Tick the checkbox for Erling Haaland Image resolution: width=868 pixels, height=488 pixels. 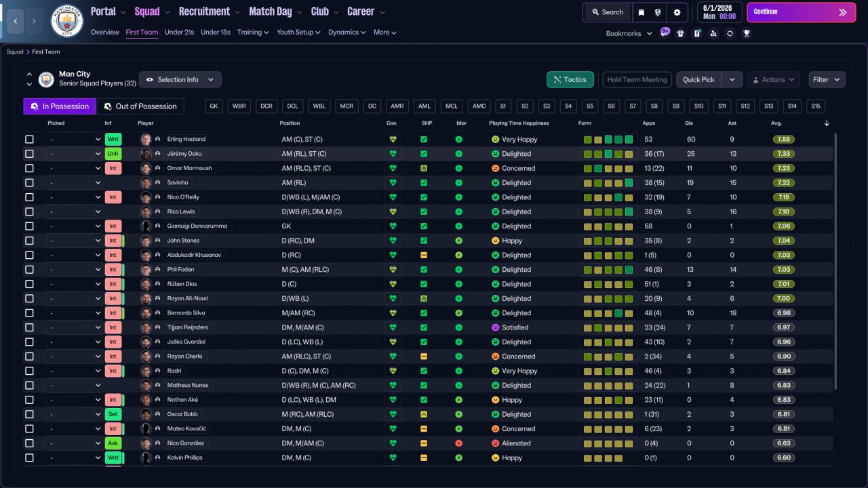pos(29,140)
